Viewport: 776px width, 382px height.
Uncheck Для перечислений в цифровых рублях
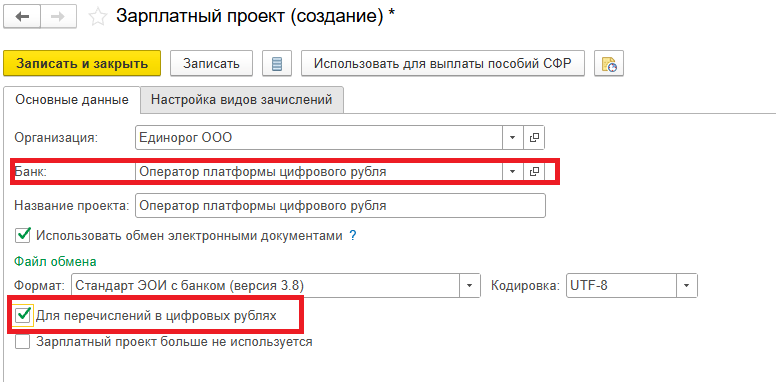[x=23, y=316]
